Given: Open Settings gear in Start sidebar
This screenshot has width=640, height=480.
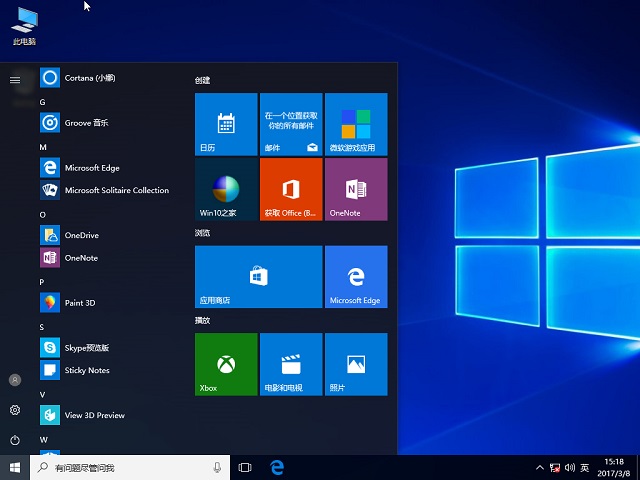Looking at the screenshot, I should (x=15, y=410).
